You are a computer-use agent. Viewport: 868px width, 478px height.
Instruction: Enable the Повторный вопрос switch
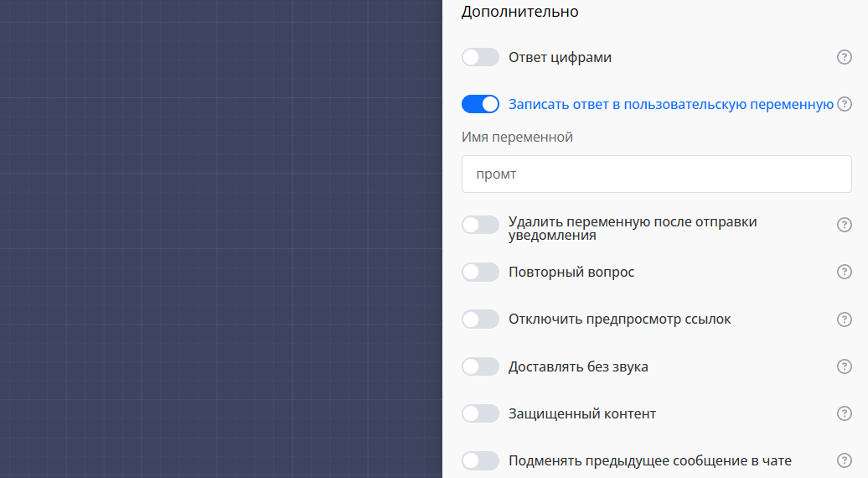[480, 272]
